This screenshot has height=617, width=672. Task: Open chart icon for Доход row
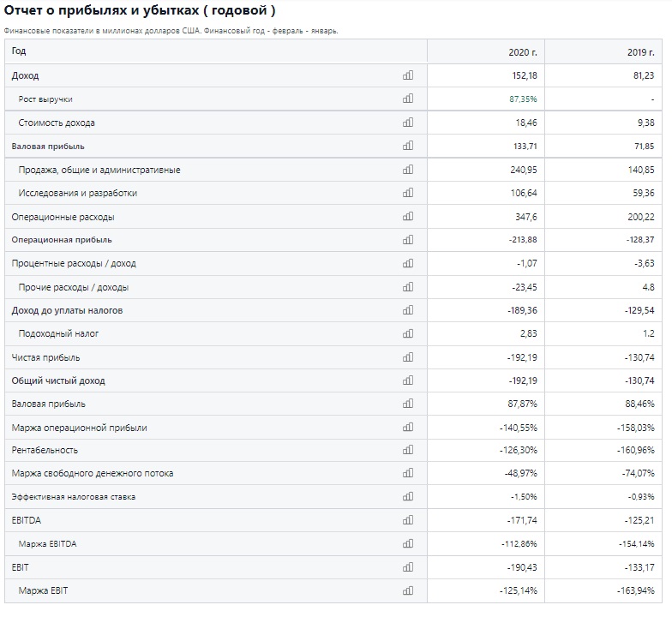[x=408, y=75]
